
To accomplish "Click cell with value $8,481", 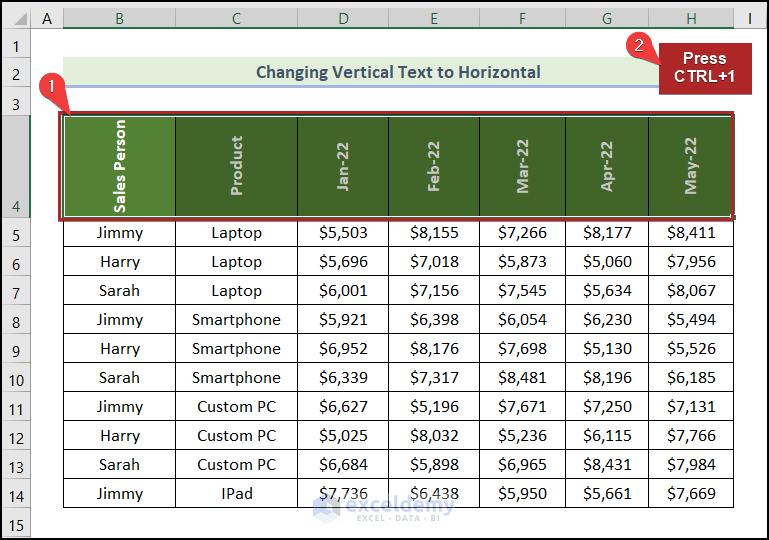I will (522, 377).
